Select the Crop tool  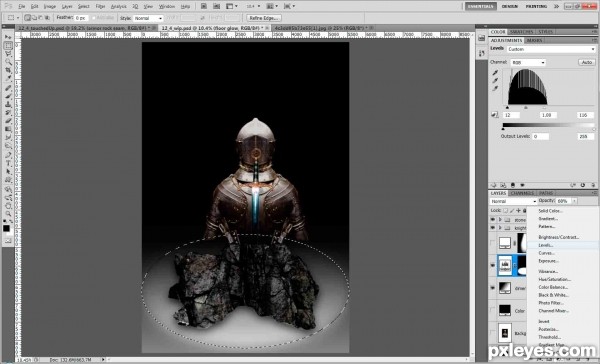(8, 70)
